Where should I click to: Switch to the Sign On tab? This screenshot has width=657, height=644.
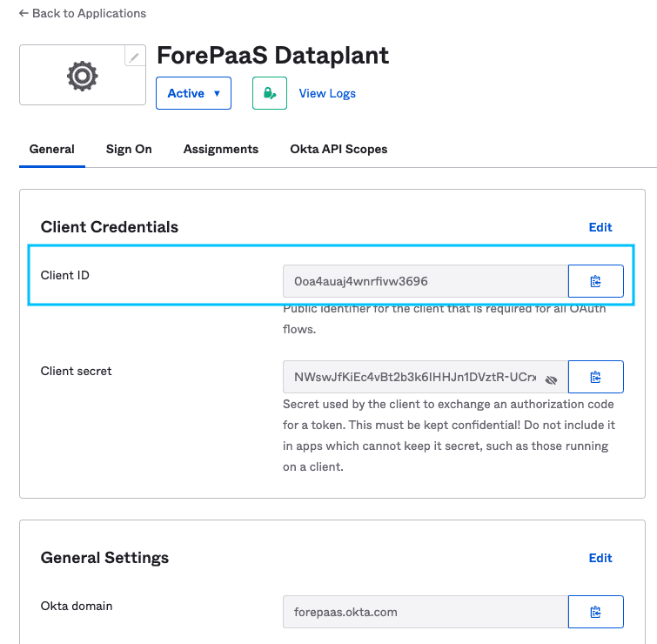pyautogui.click(x=129, y=149)
